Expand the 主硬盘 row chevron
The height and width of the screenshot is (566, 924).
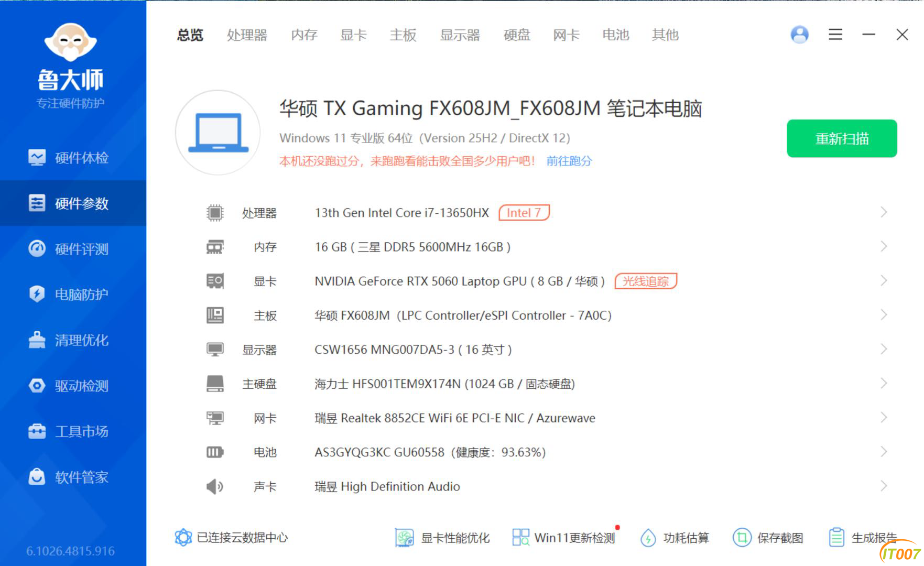pos(884,384)
